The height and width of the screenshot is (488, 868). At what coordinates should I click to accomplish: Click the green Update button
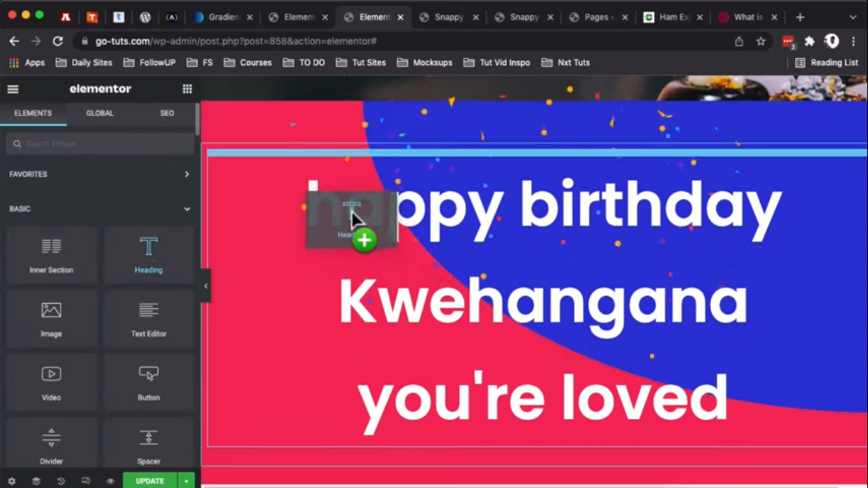click(x=150, y=481)
